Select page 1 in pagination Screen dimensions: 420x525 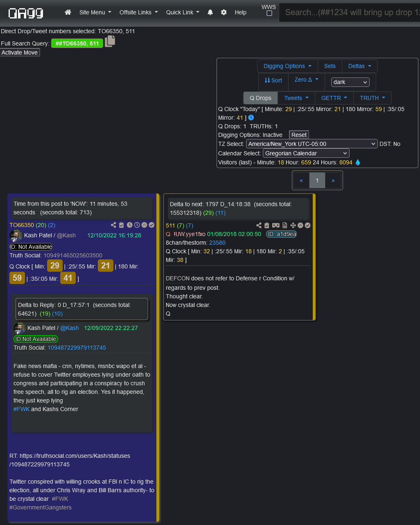point(317,180)
